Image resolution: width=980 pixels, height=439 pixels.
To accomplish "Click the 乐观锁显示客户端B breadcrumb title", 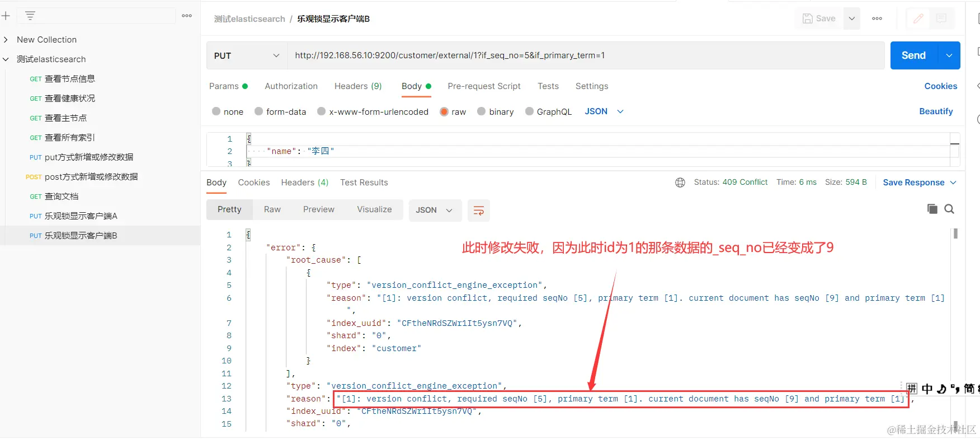I will pyautogui.click(x=333, y=19).
